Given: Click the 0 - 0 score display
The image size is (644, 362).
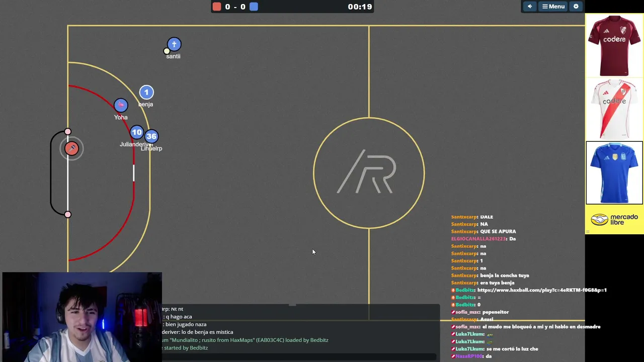Looking at the screenshot, I should point(235,7).
